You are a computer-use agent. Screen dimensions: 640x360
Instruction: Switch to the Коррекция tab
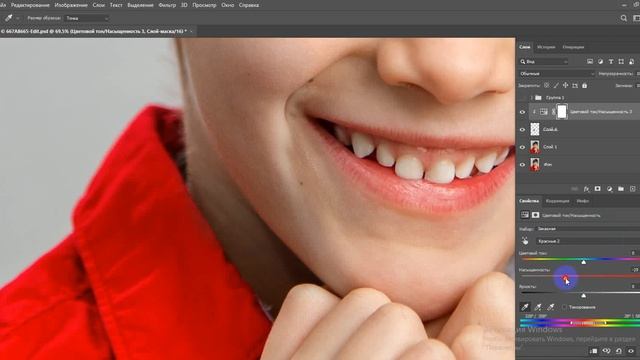point(557,201)
